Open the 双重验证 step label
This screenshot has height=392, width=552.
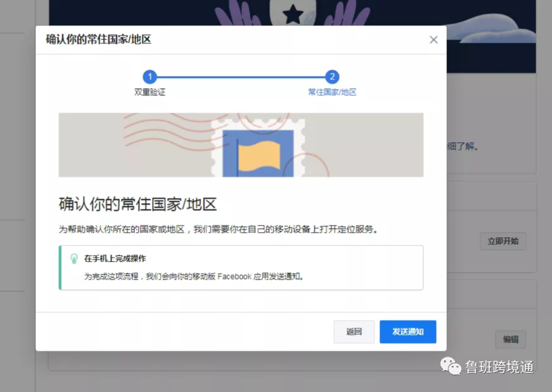point(150,93)
